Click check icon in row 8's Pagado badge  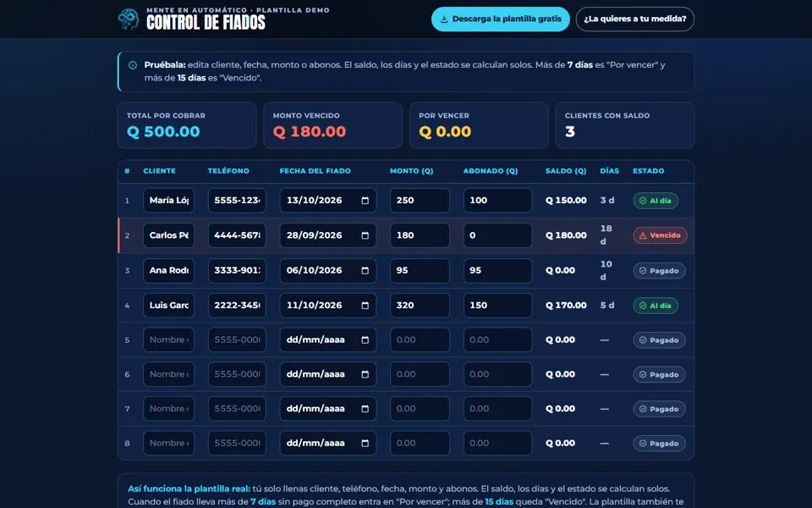[x=643, y=443]
